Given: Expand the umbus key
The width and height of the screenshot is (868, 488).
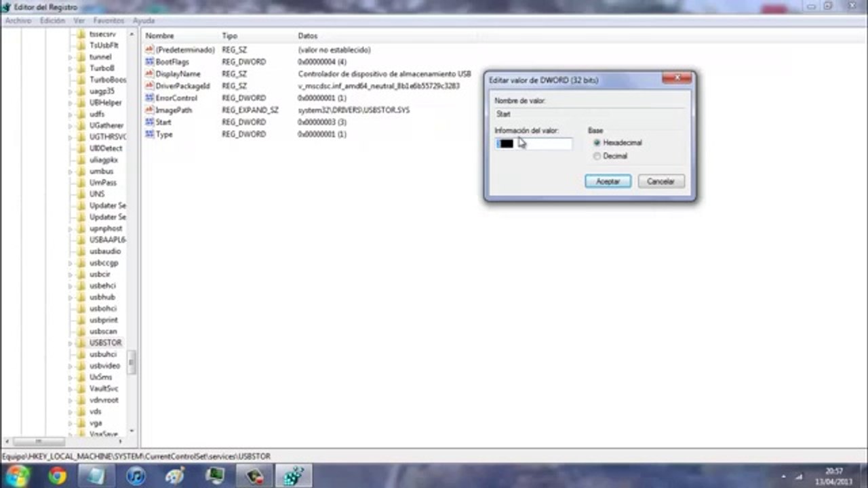Looking at the screenshot, I should coord(70,171).
